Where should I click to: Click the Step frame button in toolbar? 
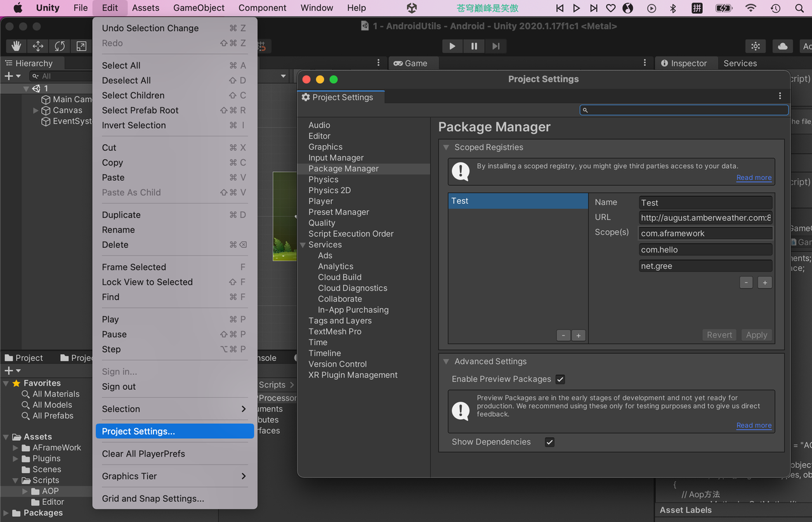tap(496, 46)
